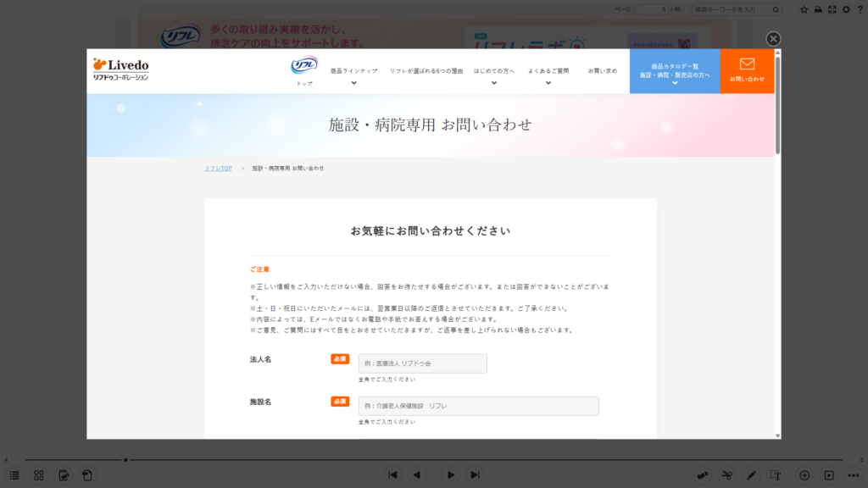Image resolution: width=868 pixels, height=488 pixels.
Task: Expand the よくあるご質問 dropdown
Action: pos(548,75)
